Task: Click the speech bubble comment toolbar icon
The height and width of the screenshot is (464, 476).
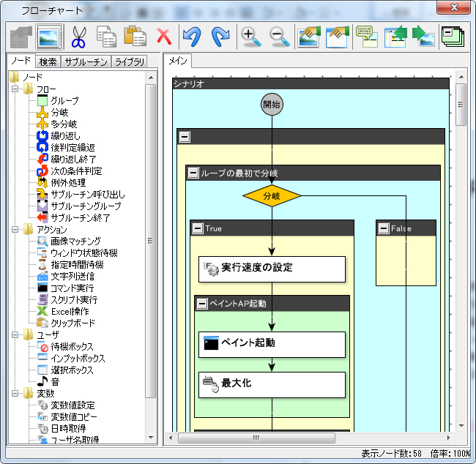Action: (x=367, y=37)
